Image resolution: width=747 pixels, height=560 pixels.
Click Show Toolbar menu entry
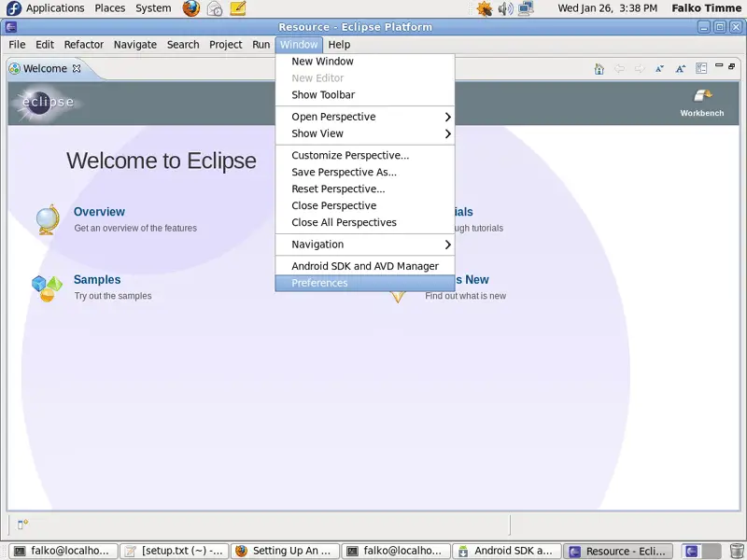point(365,95)
